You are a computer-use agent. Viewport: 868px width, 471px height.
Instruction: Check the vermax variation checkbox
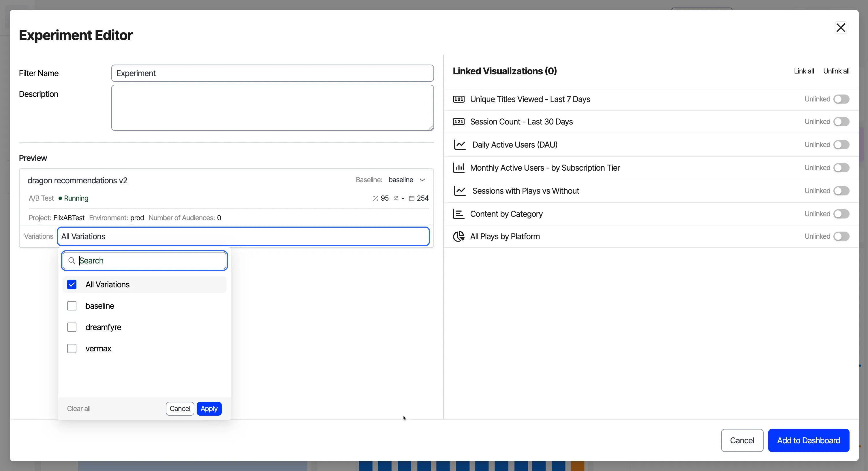(72, 349)
